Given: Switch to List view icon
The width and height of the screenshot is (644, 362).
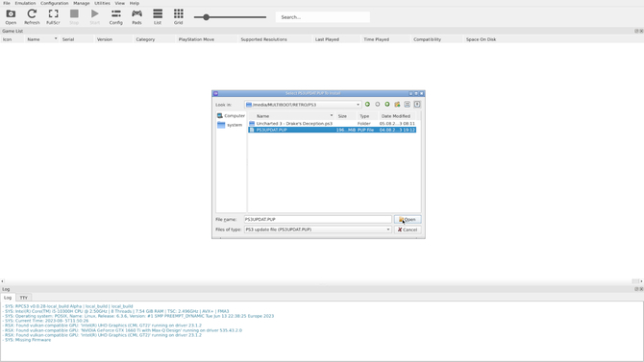Looking at the screenshot, I should [158, 17].
